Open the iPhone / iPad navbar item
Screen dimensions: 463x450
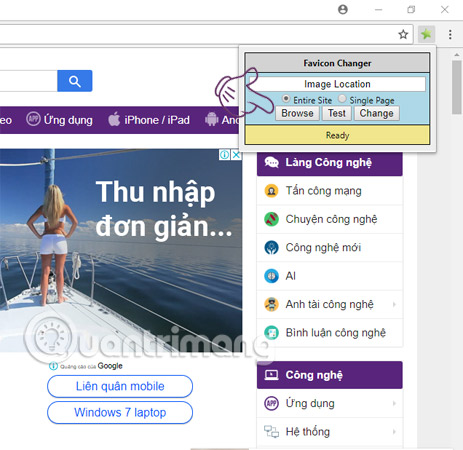(x=149, y=120)
